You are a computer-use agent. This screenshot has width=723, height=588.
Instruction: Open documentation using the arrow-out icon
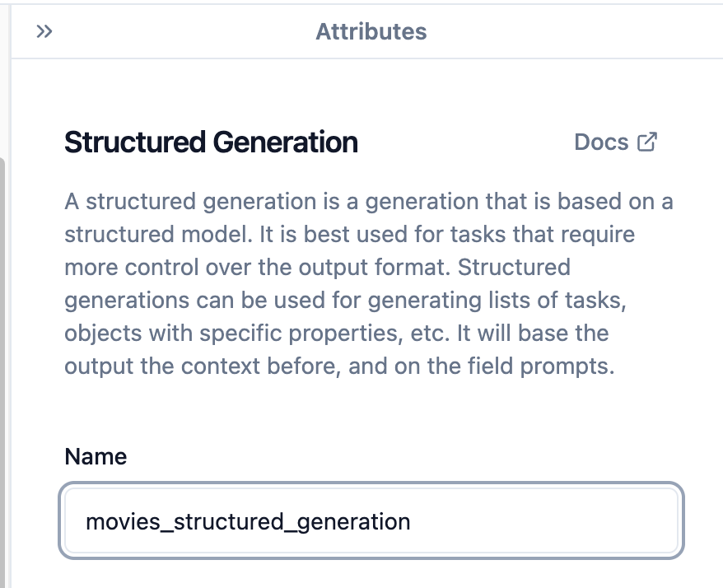(646, 141)
